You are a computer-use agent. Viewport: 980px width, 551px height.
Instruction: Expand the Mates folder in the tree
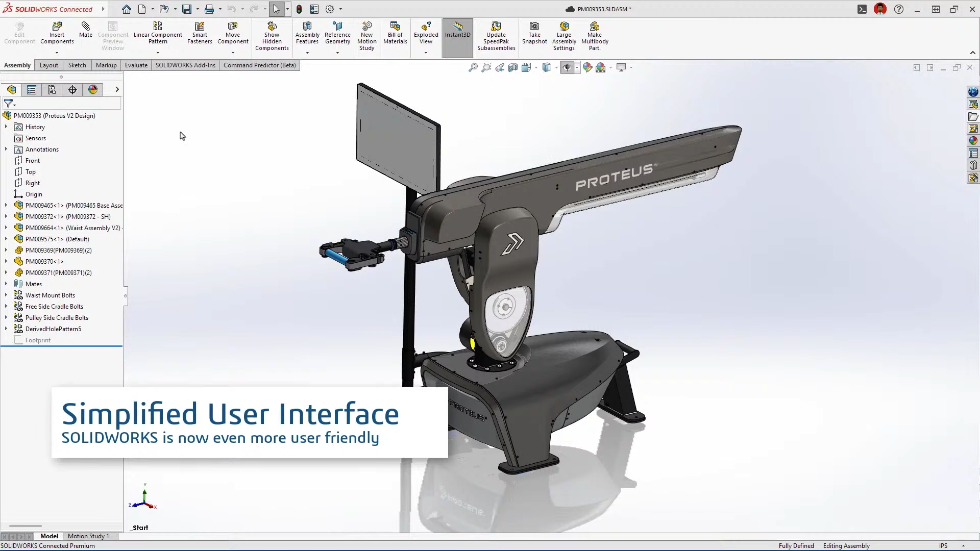6,284
